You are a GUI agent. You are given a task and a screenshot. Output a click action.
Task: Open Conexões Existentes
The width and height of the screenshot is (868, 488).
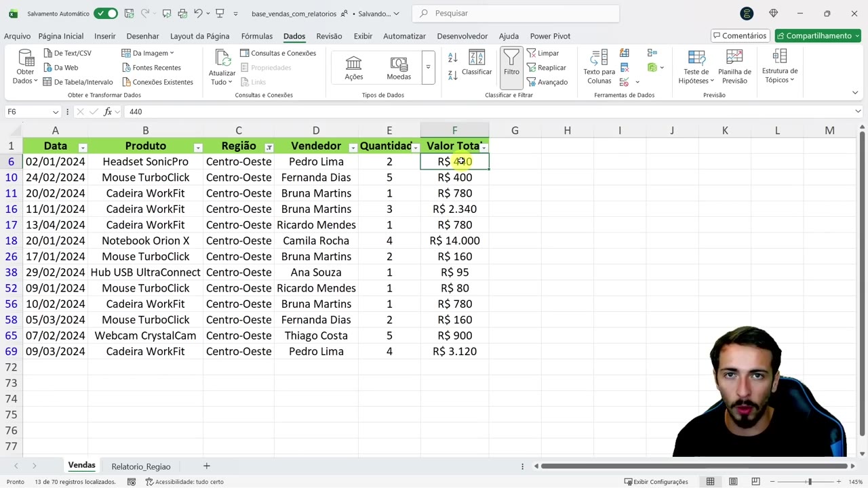157,82
